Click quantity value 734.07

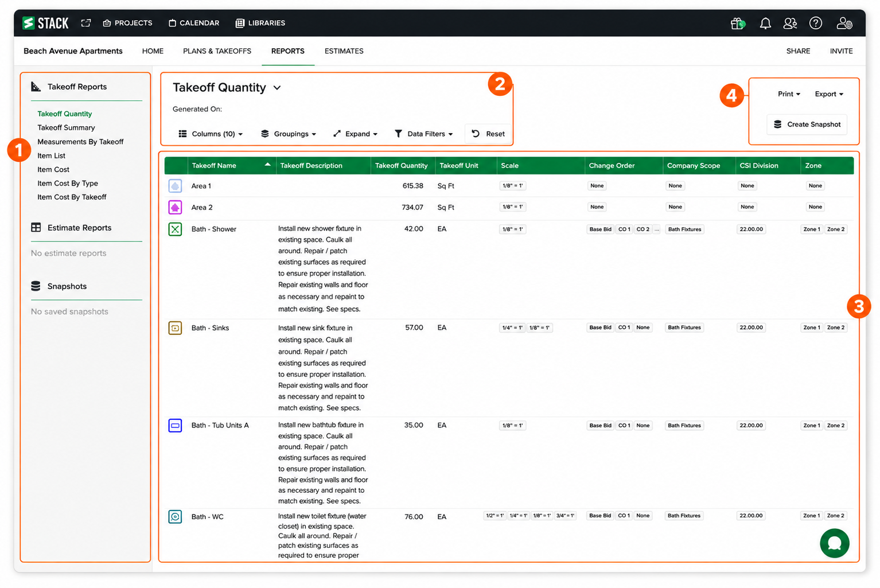coord(412,207)
